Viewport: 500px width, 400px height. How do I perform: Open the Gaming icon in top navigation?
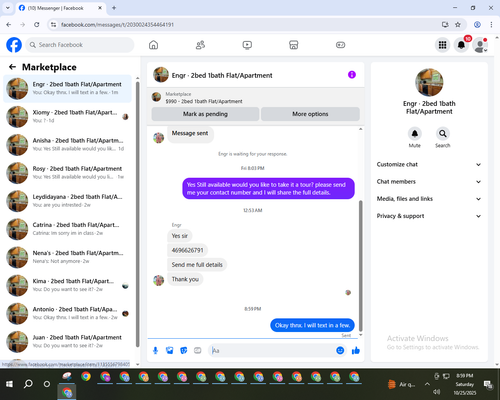[340, 45]
